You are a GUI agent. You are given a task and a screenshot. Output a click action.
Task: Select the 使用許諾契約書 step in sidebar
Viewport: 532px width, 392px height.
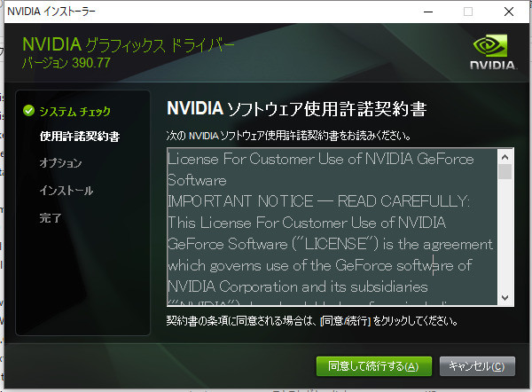pyautogui.click(x=80, y=136)
